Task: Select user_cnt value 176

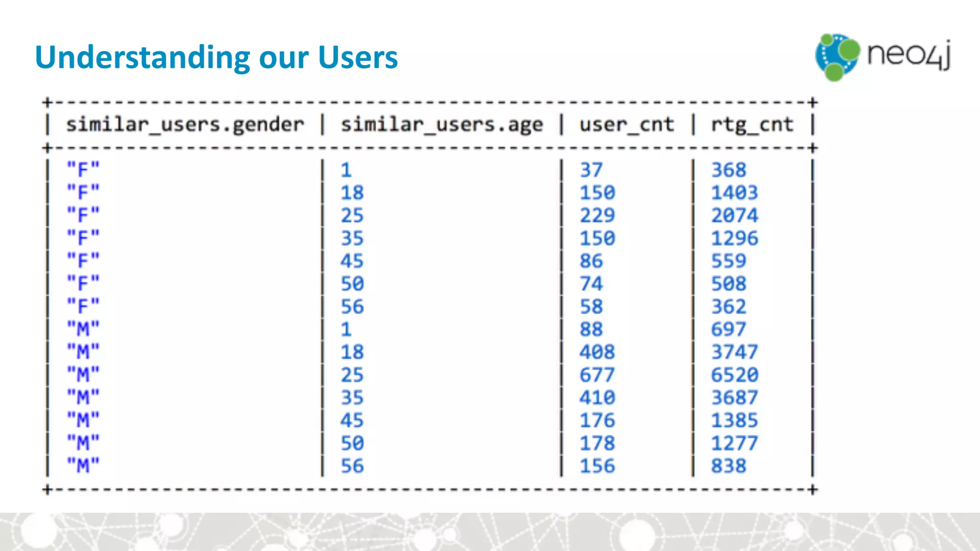Action: [x=597, y=420]
